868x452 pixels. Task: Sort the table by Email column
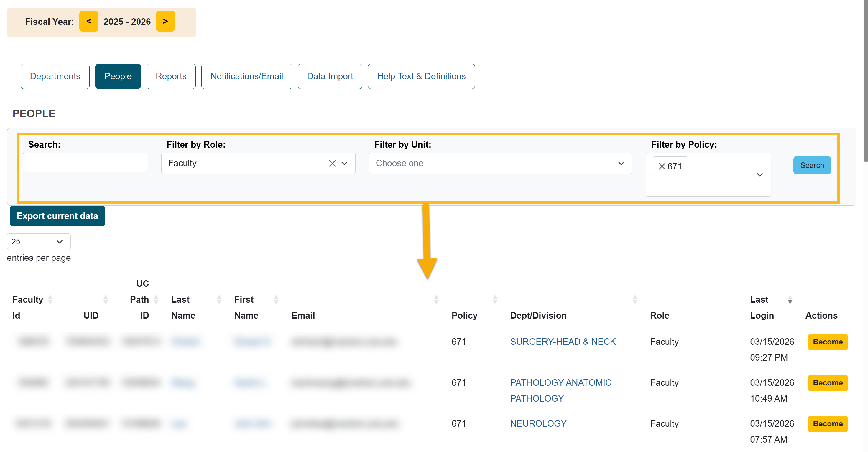point(436,299)
